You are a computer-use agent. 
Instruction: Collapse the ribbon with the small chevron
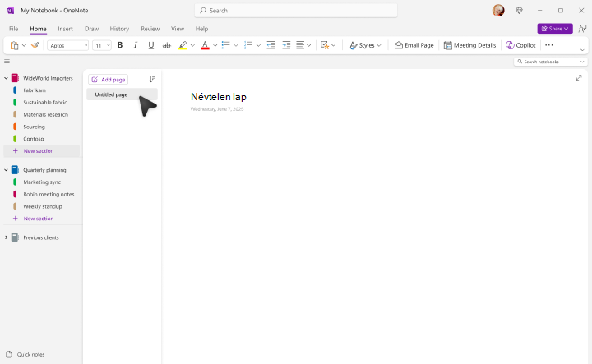[x=582, y=50]
